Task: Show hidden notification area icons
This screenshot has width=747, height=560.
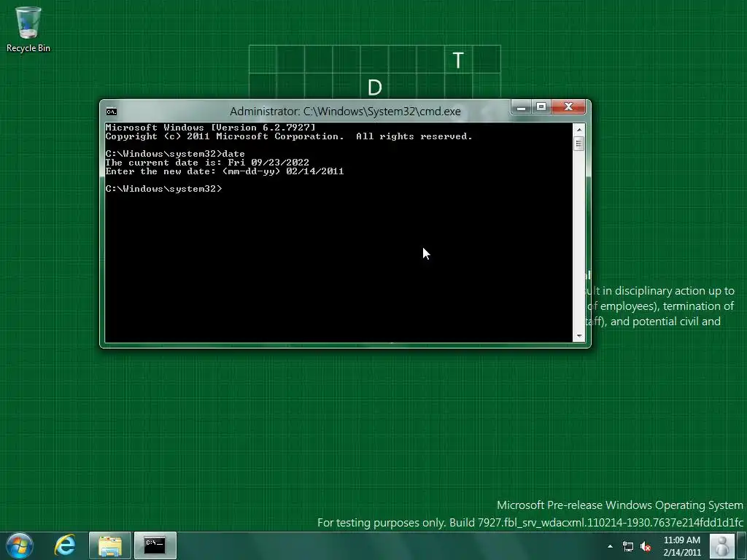Action: 610,546
